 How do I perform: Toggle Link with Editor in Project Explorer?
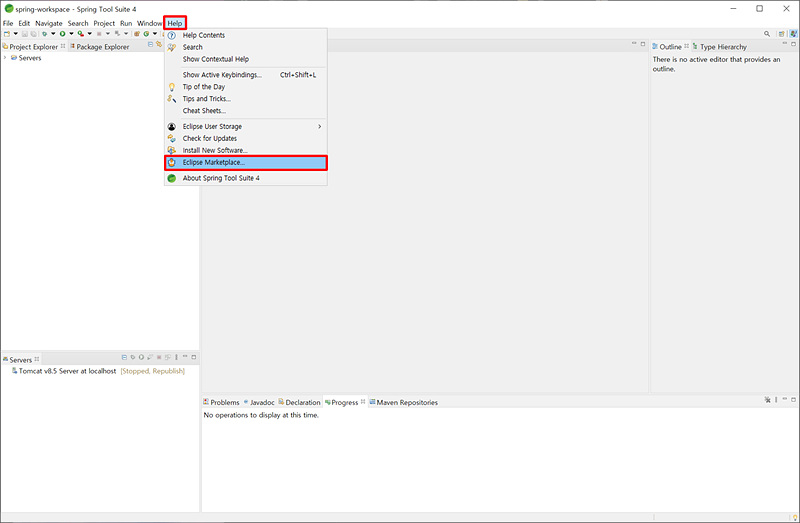[159, 44]
